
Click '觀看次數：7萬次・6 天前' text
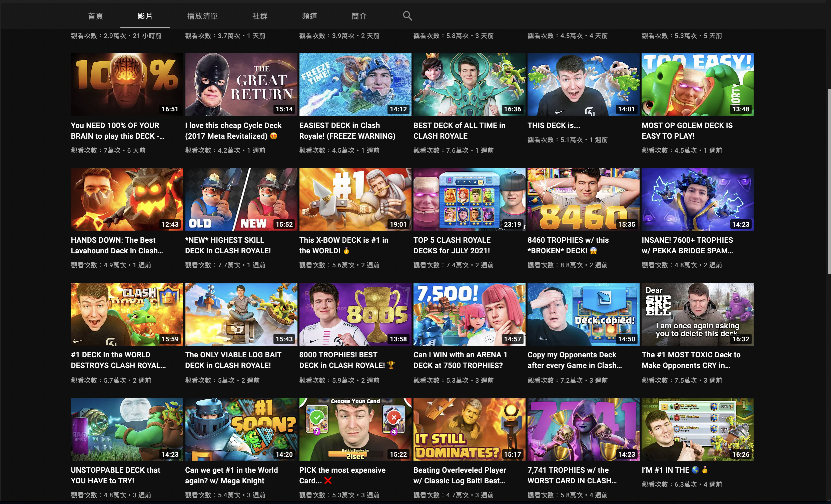pos(108,150)
